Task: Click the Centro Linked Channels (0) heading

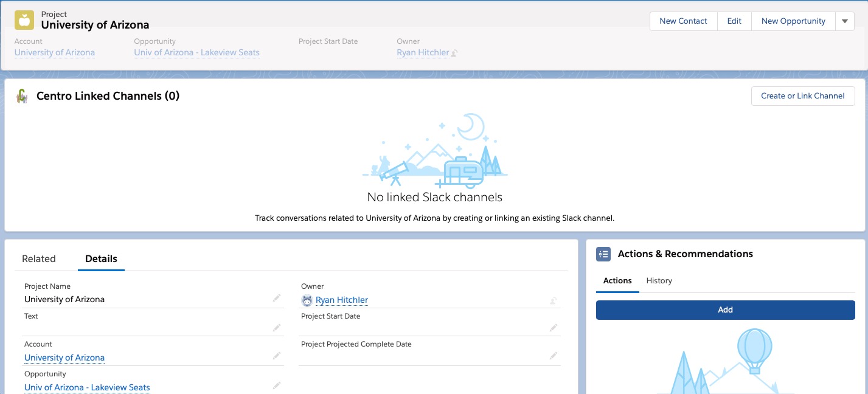Action: point(108,96)
